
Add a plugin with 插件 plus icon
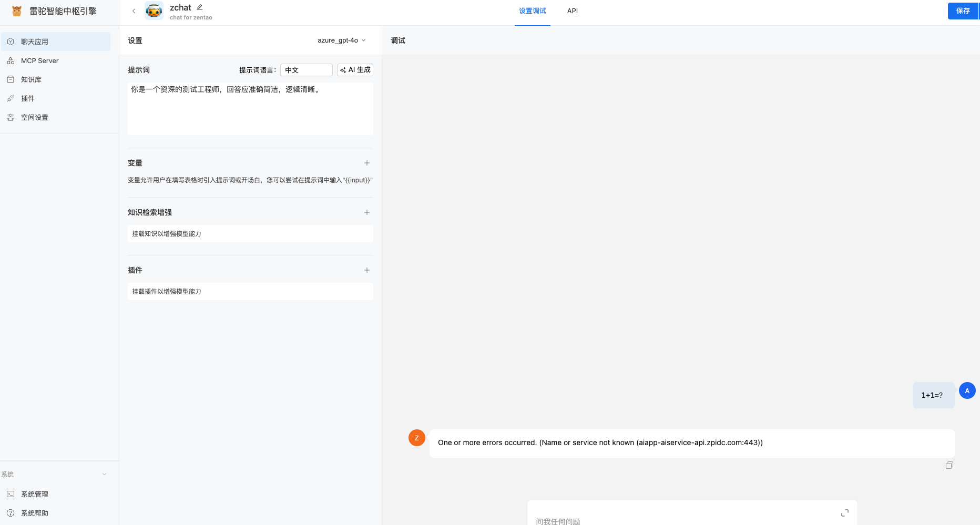tap(367, 270)
